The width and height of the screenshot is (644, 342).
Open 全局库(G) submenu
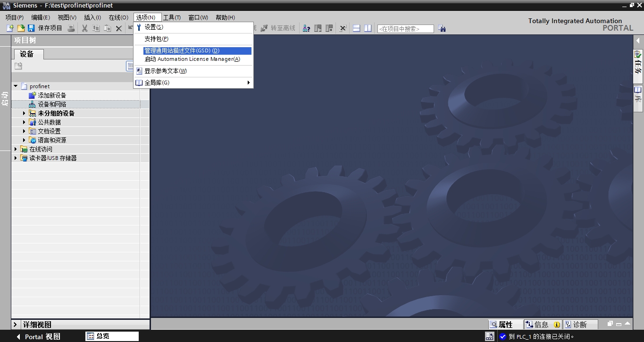tap(193, 83)
